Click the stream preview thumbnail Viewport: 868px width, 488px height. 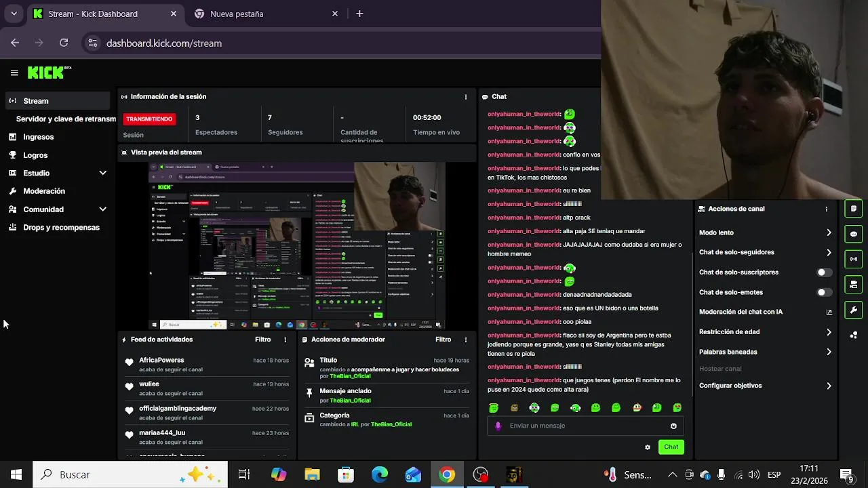click(297, 245)
